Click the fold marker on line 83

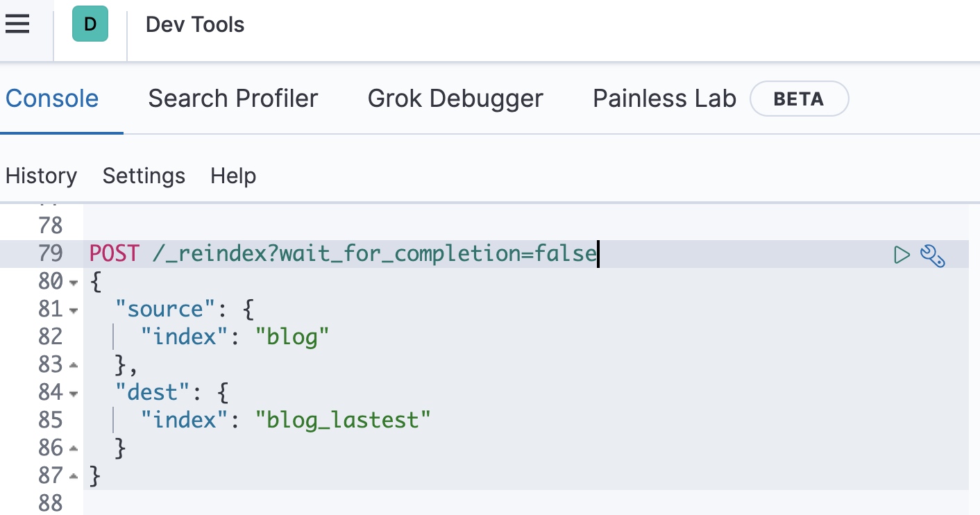(x=74, y=366)
